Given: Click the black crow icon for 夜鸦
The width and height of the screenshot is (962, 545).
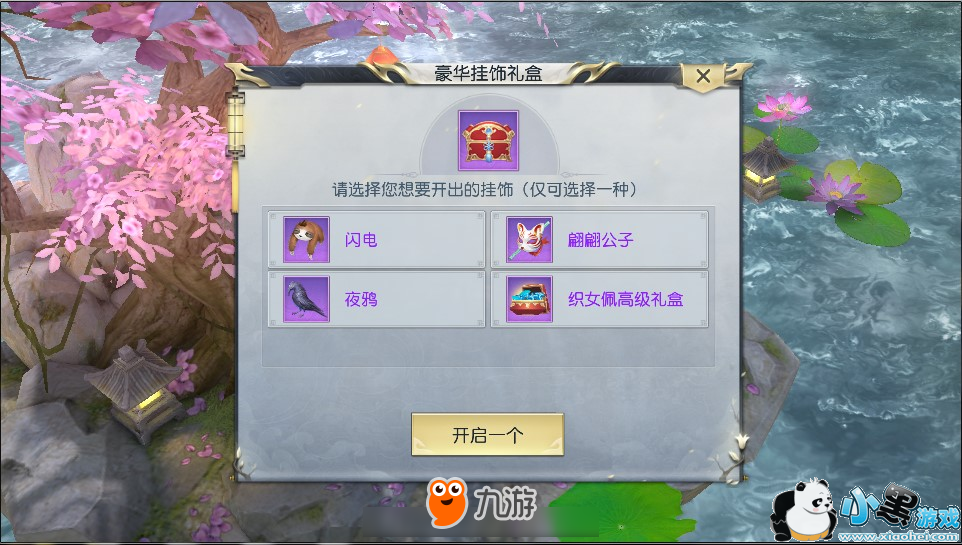Looking at the screenshot, I should pos(306,299).
